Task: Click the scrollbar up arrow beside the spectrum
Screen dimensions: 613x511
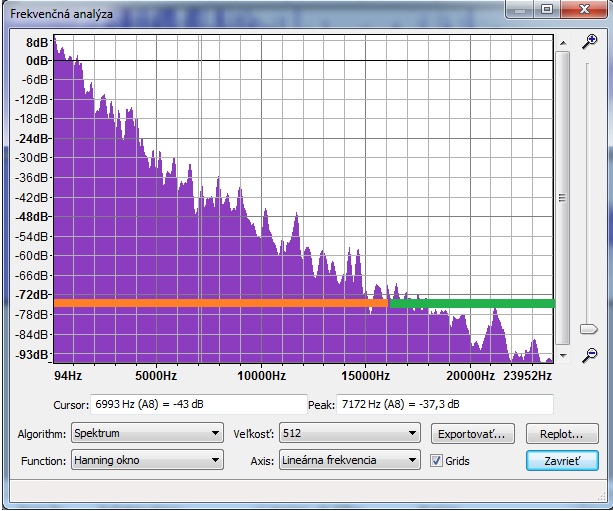Action: coord(562,43)
